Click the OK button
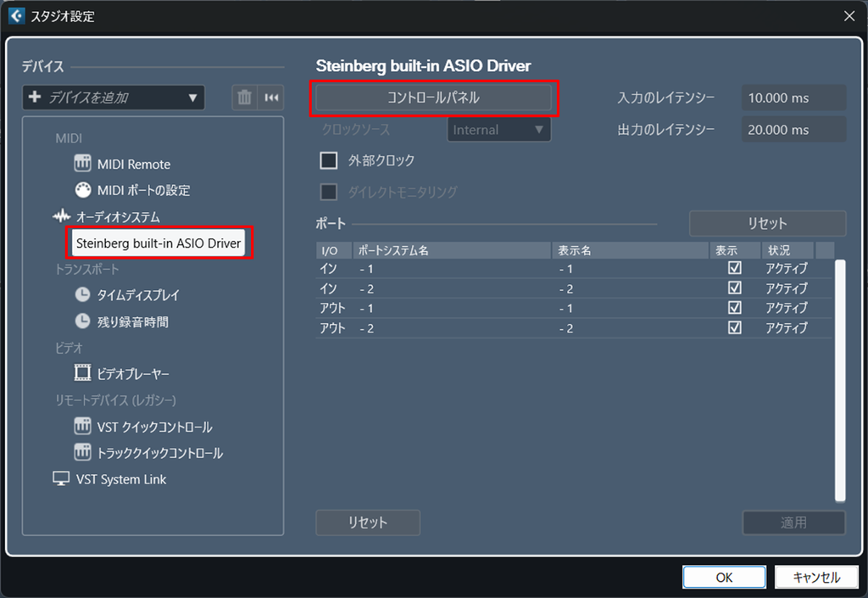Image resolution: width=868 pixels, height=598 pixels. coord(724,578)
